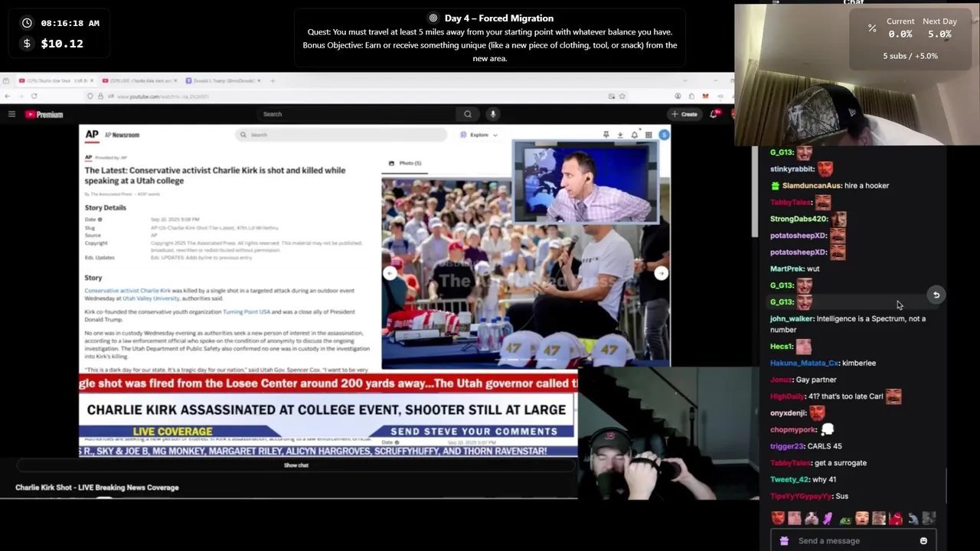Click the AP Newsroom search field
Viewport: 980px width, 551px height.
[341, 135]
